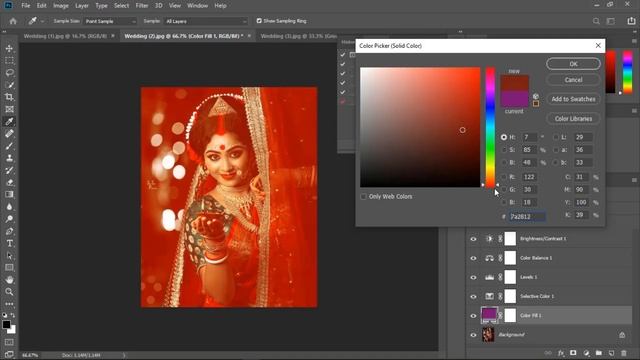
Task: Click Color Libraries button
Action: [x=573, y=118]
